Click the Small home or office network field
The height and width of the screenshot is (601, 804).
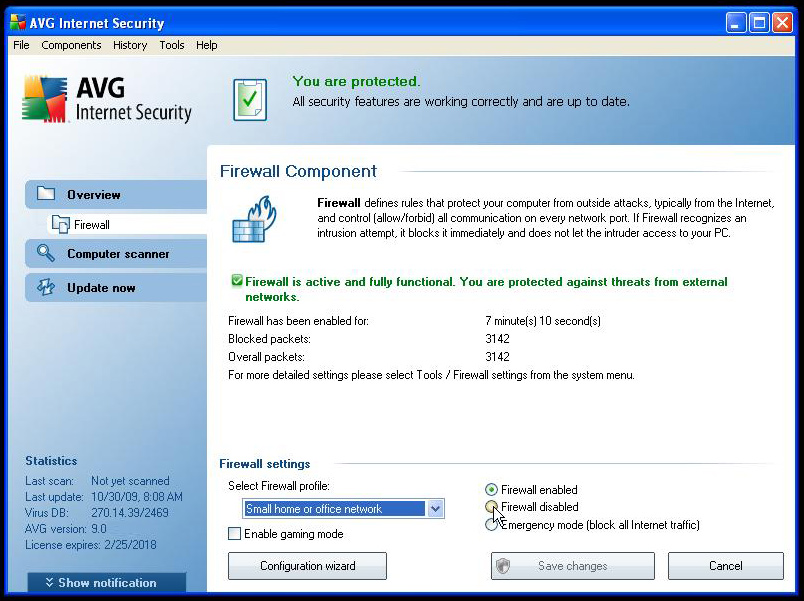[343, 509]
